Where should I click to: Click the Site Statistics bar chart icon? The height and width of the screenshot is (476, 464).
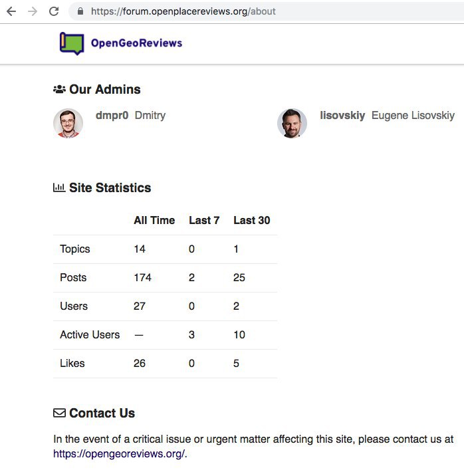(59, 187)
